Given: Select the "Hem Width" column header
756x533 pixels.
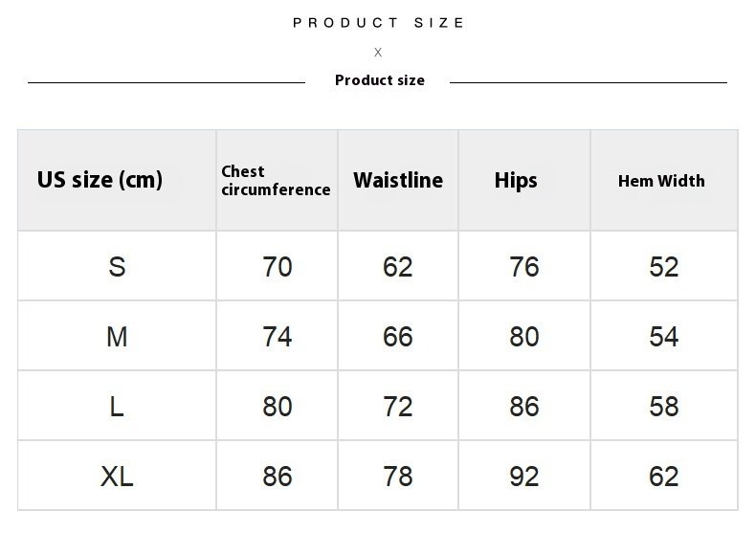Looking at the screenshot, I should pyautogui.click(x=661, y=181).
